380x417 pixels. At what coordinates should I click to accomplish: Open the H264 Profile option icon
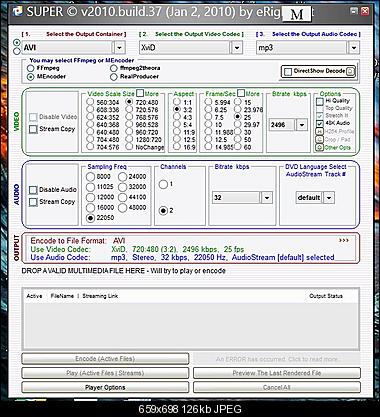[320, 131]
